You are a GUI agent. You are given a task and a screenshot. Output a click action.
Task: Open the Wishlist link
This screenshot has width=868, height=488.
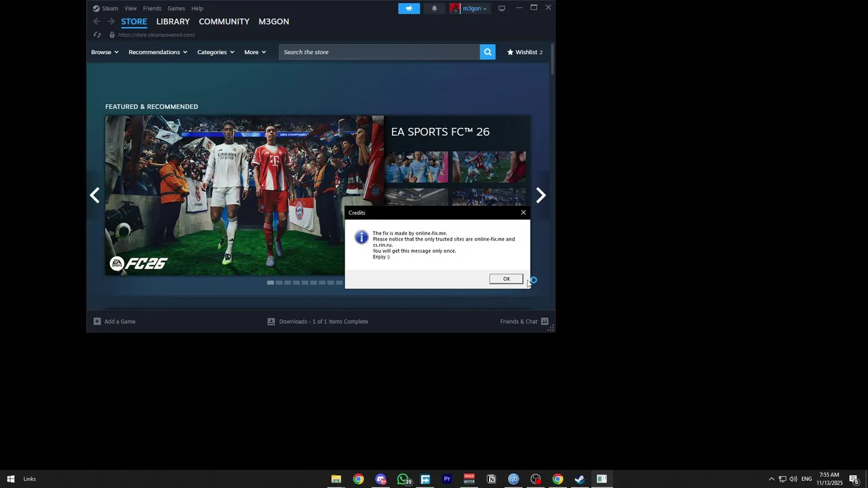(525, 52)
